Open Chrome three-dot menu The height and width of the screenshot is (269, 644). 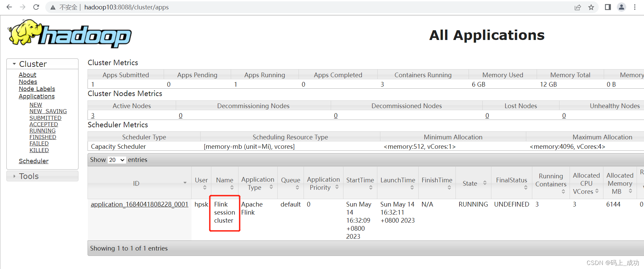point(635,7)
